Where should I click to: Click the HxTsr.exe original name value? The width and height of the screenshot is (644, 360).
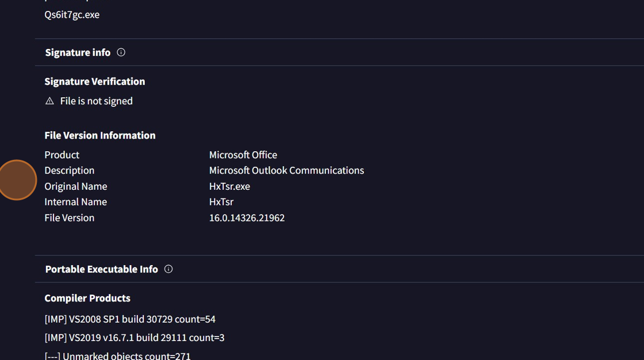pyautogui.click(x=229, y=186)
